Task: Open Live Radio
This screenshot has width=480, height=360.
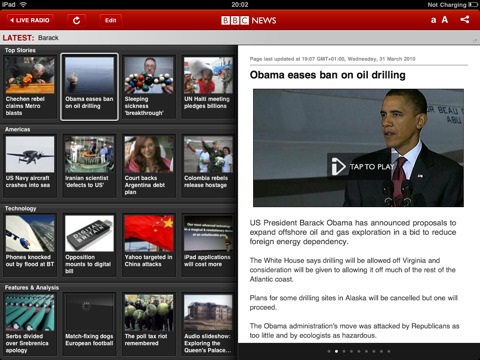Action: pos(30,20)
